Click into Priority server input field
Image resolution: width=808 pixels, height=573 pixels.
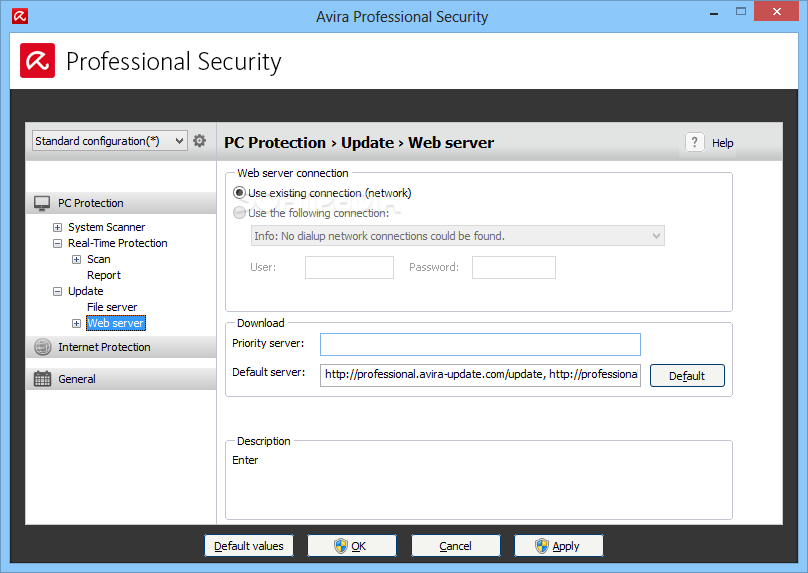point(480,344)
